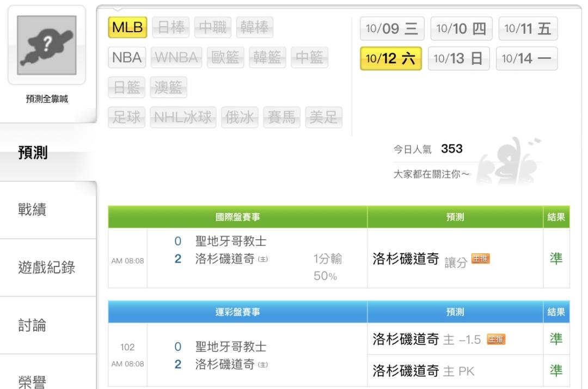
Task: Toggle the 日棒 league filter
Action: (171, 28)
